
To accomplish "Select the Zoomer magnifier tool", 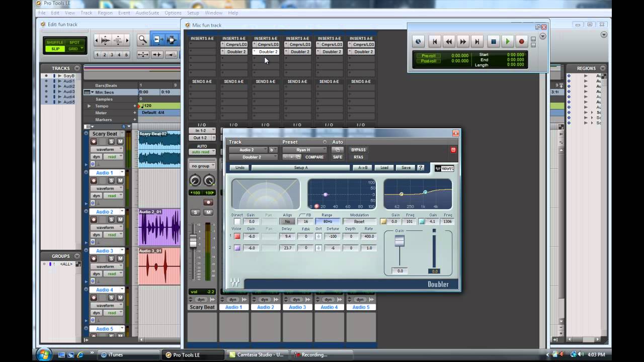I will [142, 40].
